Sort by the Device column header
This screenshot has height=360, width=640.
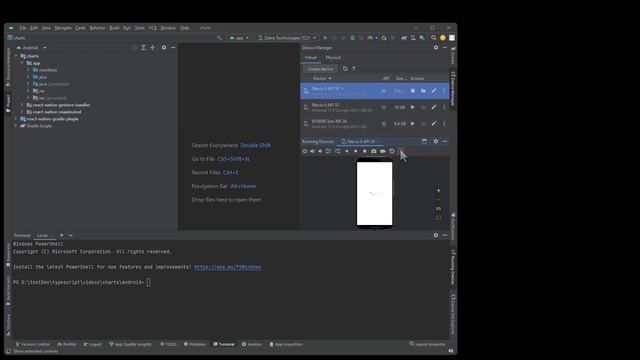[x=322, y=78]
